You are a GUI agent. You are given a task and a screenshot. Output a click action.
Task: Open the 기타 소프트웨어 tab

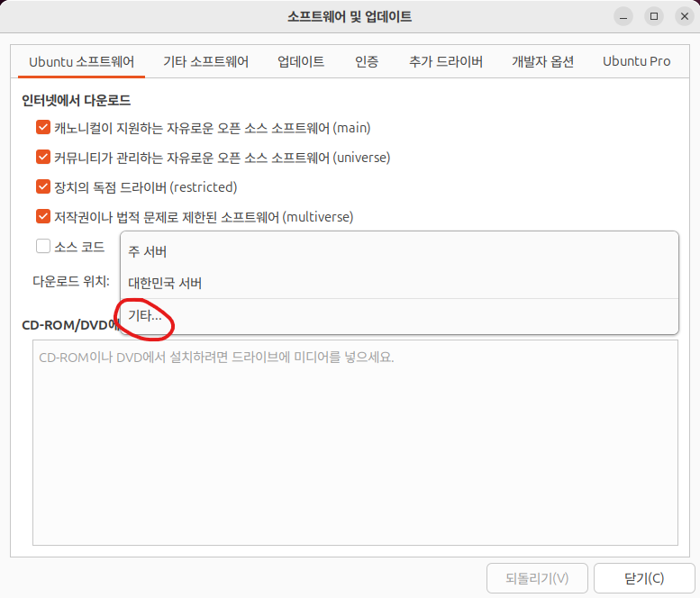(205, 61)
